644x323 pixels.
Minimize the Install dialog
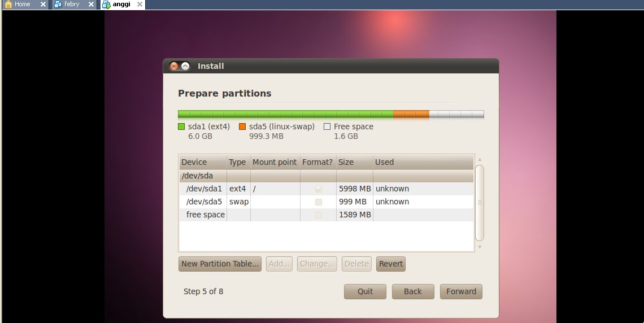click(x=185, y=66)
